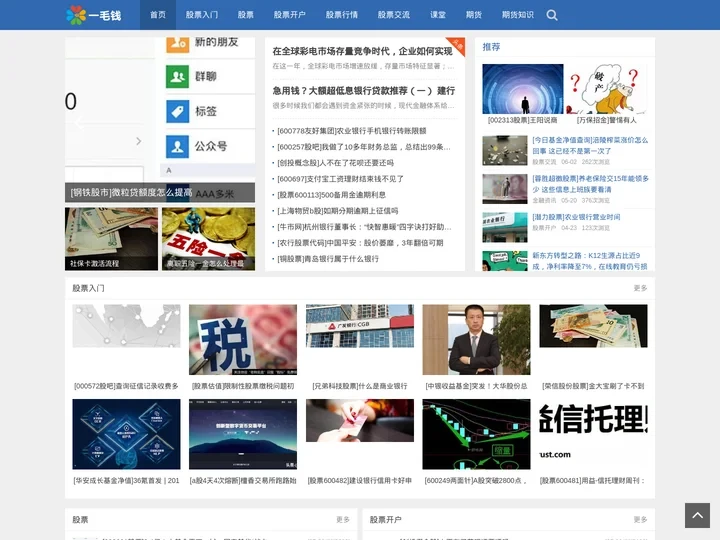Screen dimensions: 720x540
Task: Open [中银收益基金]突发！大华股份总 link
Action: (x=476, y=386)
